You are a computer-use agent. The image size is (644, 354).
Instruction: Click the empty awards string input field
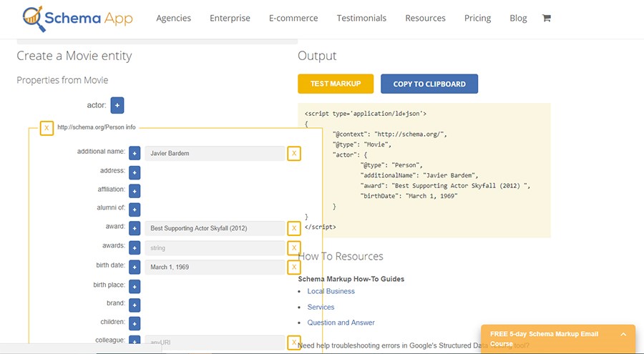[x=215, y=247]
